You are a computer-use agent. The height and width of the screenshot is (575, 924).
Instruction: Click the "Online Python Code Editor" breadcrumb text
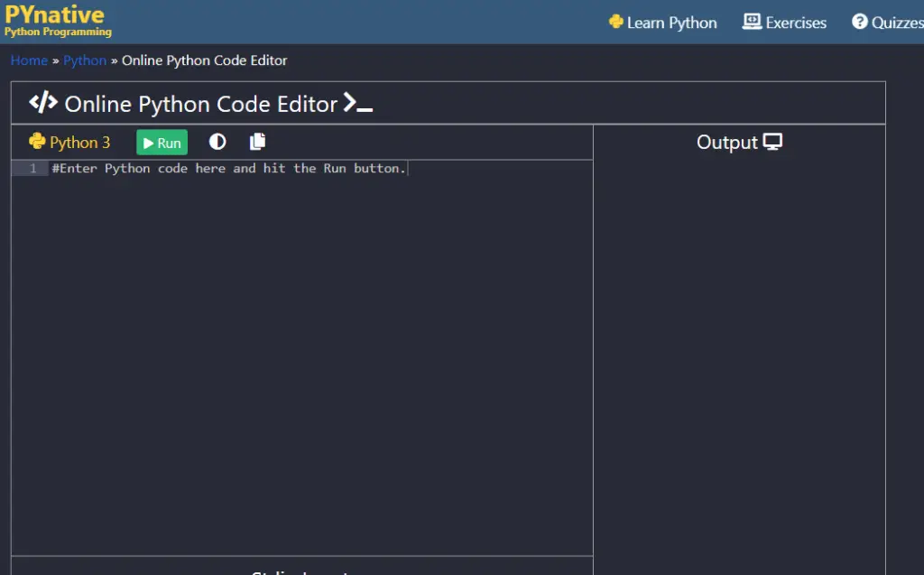(205, 60)
